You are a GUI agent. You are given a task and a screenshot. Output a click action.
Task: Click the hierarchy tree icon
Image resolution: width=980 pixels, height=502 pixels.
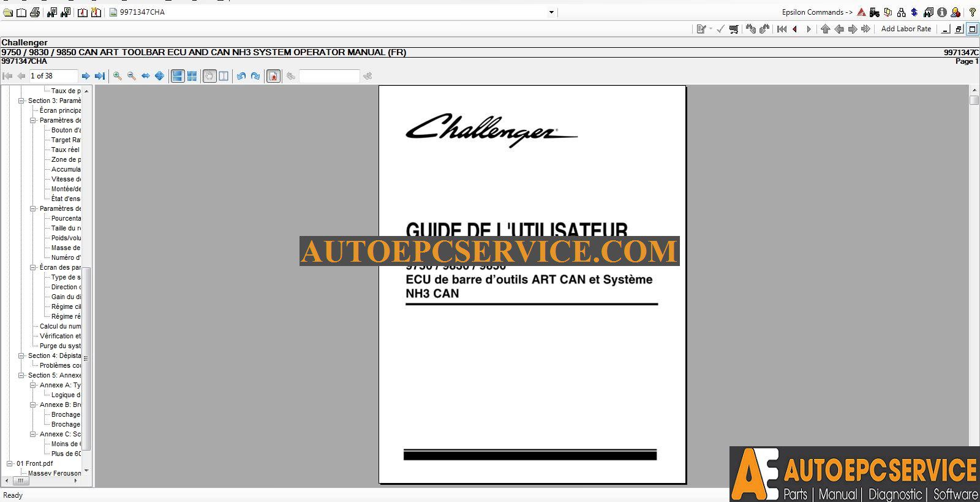[902, 12]
